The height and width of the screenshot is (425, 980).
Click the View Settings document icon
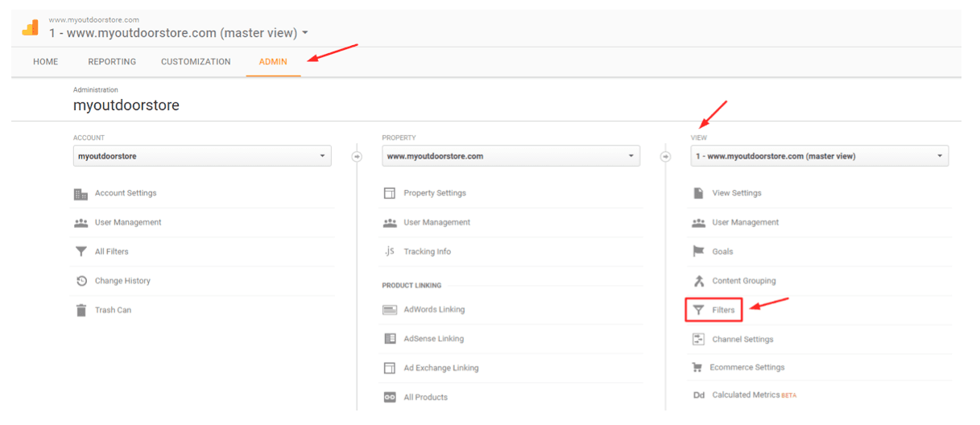click(x=698, y=193)
